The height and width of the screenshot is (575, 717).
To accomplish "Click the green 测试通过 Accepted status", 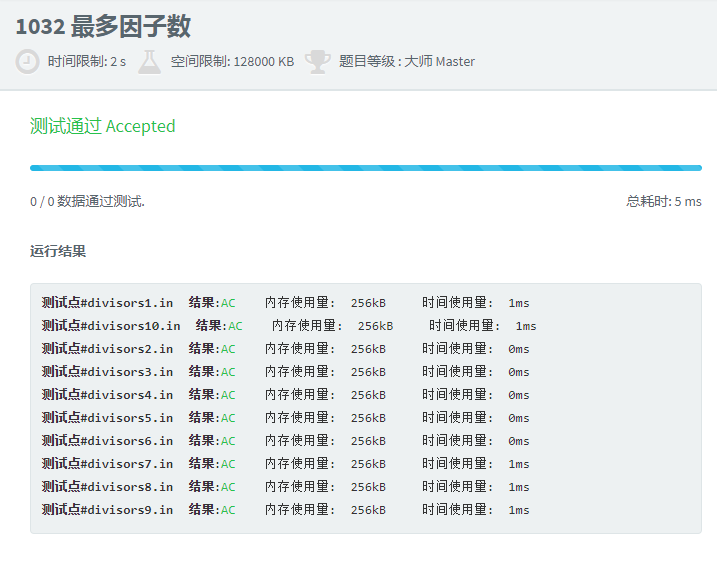I will tap(102, 126).
